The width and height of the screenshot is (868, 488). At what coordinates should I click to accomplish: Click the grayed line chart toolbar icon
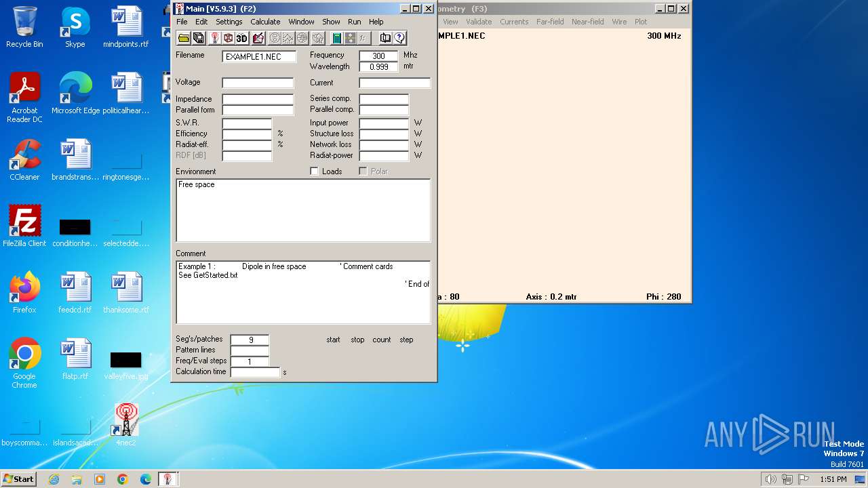tap(288, 38)
